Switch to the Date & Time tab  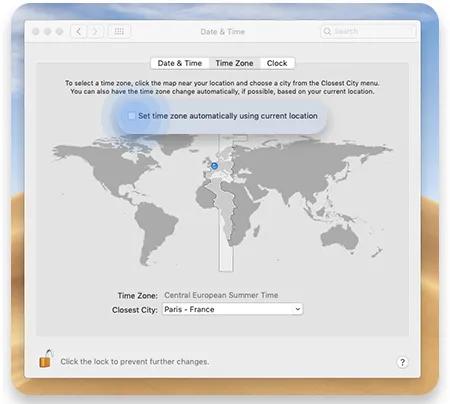(180, 63)
